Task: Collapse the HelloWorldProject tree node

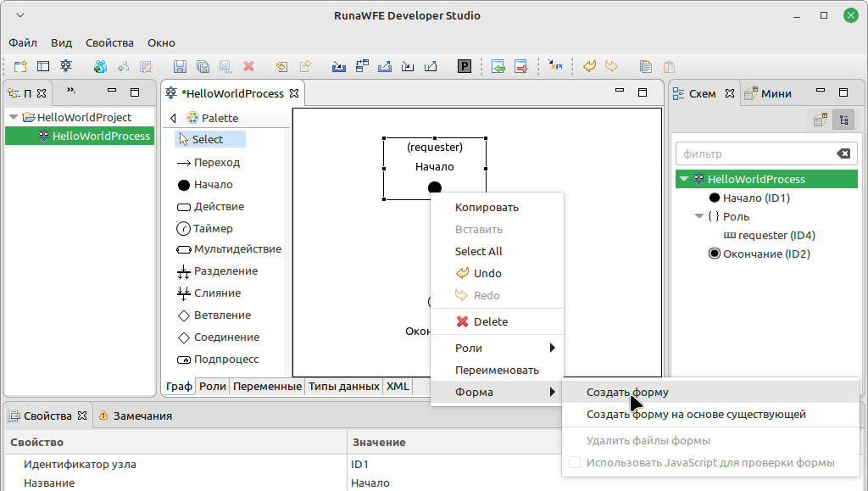Action: [x=14, y=117]
